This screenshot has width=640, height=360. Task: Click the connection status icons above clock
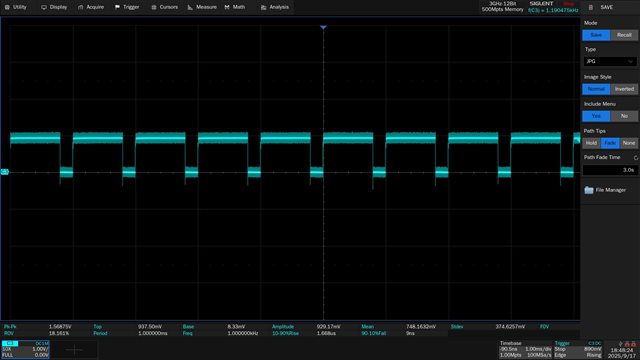tap(627, 344)
